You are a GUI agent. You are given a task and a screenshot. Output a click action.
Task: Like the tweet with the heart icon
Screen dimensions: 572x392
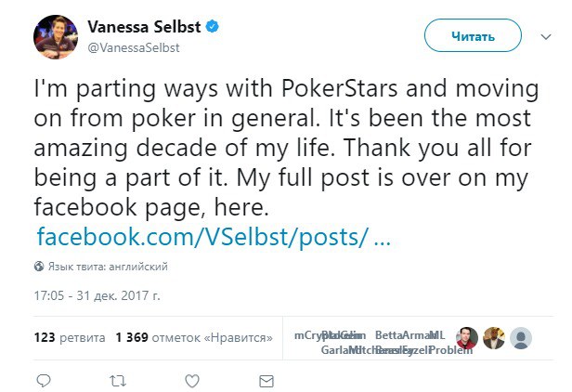192,381
